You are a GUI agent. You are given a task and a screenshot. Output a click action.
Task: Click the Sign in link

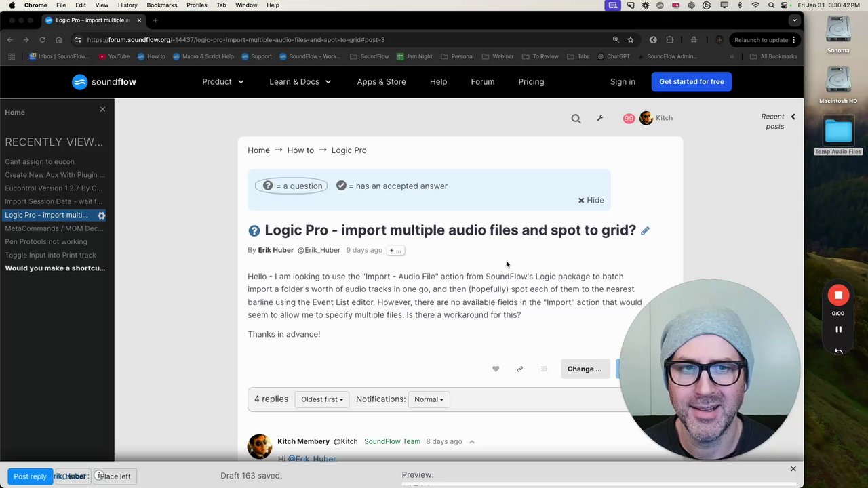(x=623, y=82)
